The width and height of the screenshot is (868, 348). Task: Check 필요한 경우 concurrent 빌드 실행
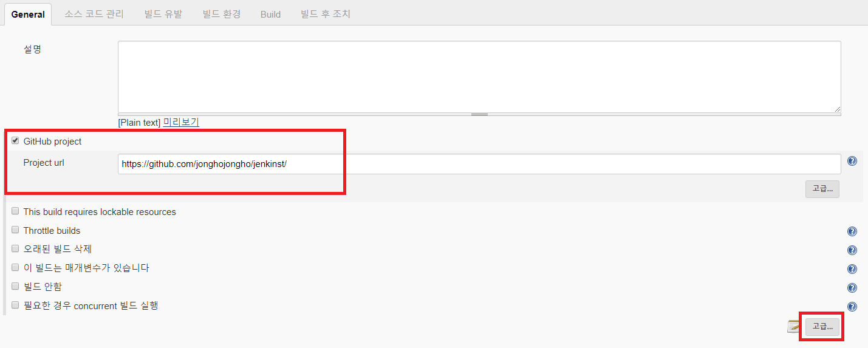15,304
